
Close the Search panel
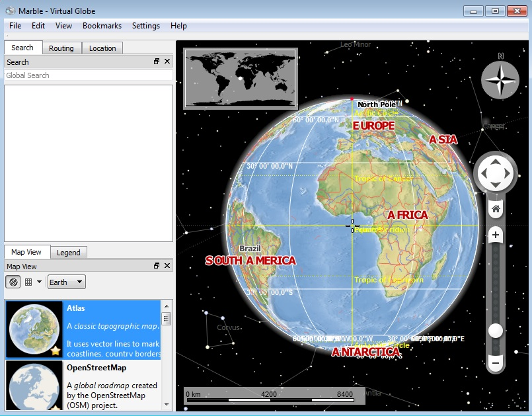(167, 62)
